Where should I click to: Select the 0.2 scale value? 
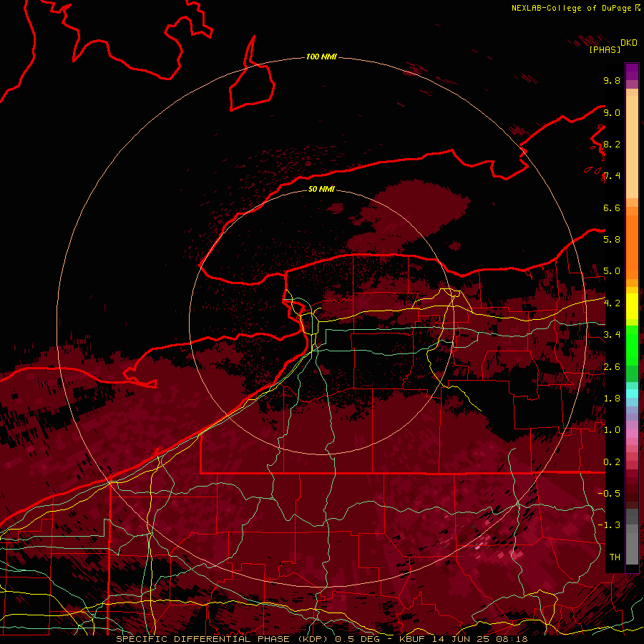(612, 462)
